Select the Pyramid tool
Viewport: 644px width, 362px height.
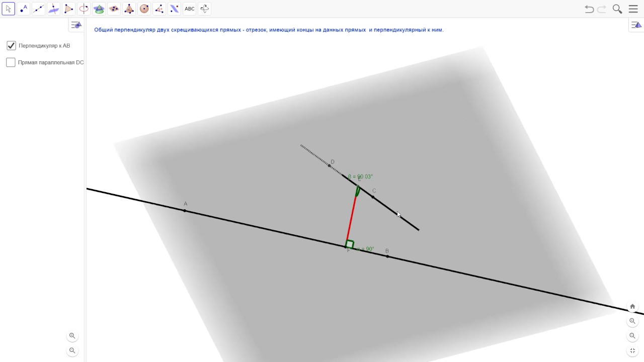tap(129, 9)
